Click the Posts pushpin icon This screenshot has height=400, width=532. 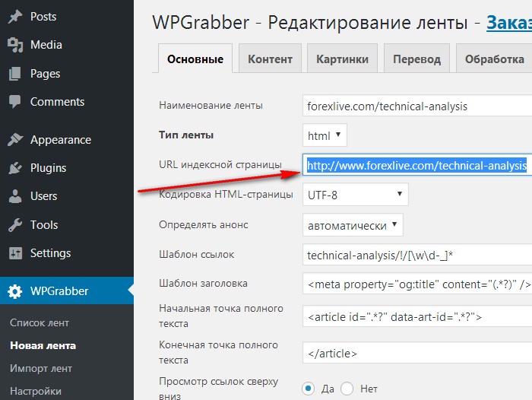(x=15, y=17)
